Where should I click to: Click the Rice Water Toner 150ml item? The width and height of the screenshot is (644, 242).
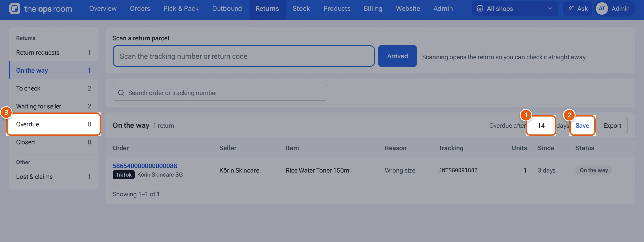point(318,170)
